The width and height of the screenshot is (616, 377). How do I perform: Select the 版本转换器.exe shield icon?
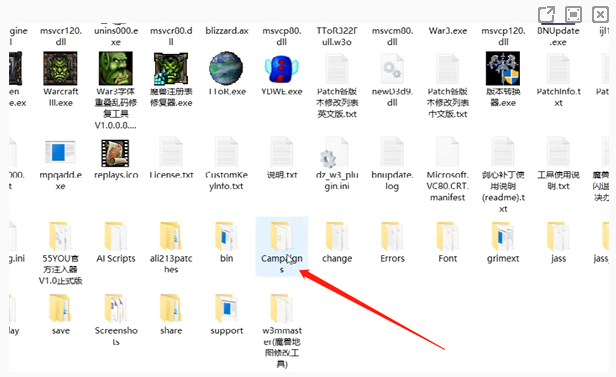(x=503, y=68)
